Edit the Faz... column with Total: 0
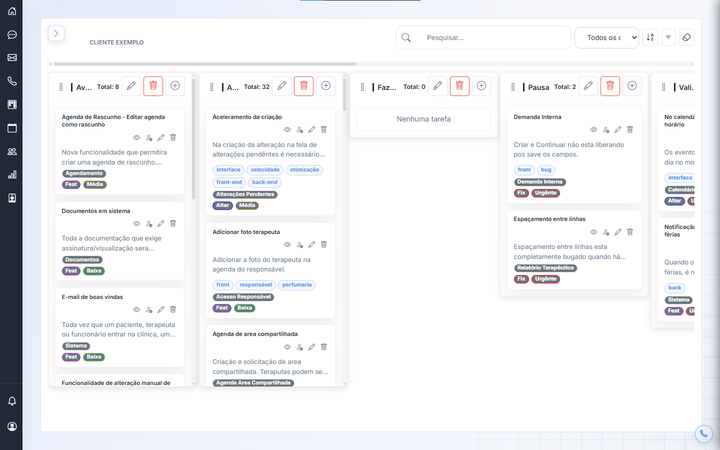 (x=438, y=86)
